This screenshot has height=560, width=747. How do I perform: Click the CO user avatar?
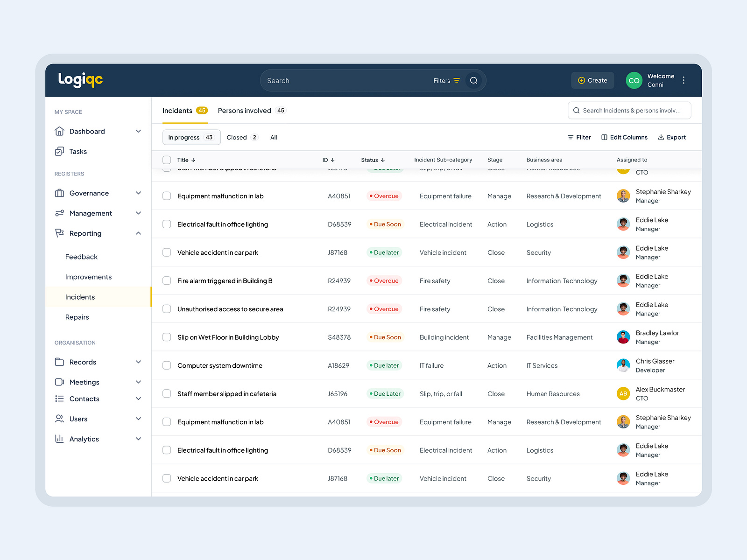(x=634, y=80)
